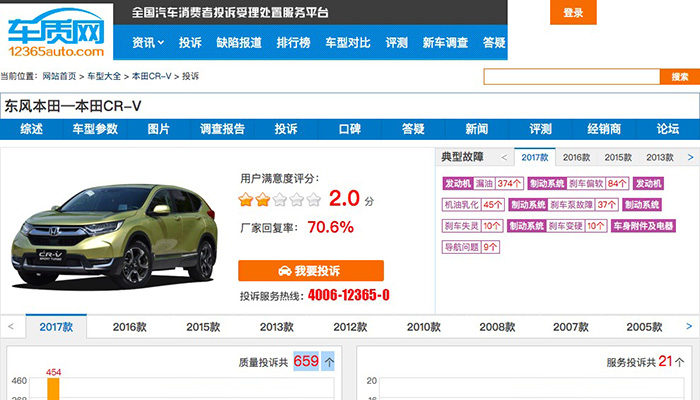The image size is (700, 400).
Task: Click the orange 搜索 button
Action: pos(680,77)
